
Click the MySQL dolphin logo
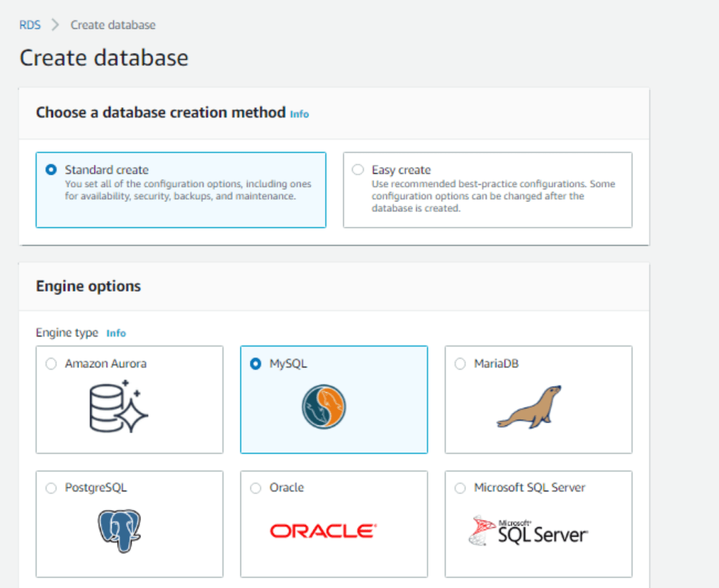tap(324, 407)
